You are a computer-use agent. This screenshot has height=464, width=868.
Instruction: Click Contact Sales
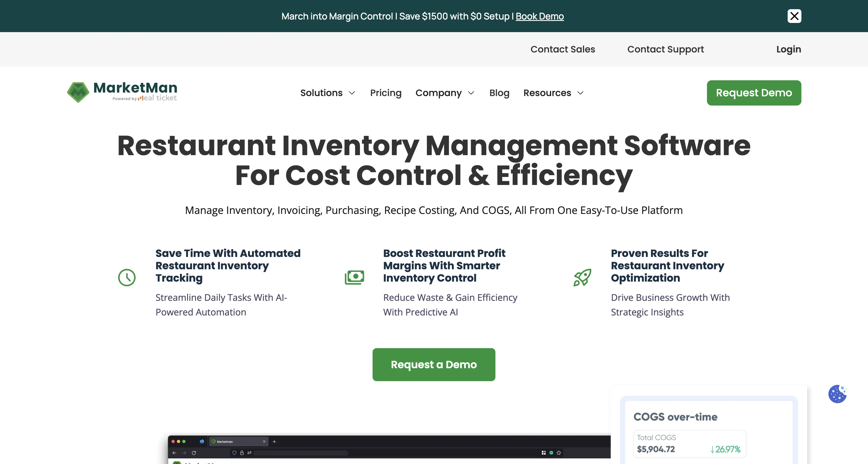click(x=563, y=49)
